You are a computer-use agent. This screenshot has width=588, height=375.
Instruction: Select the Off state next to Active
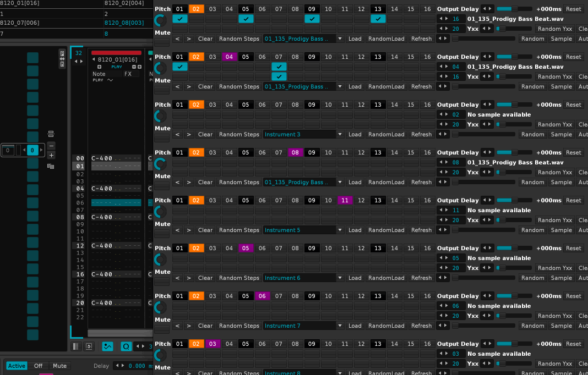(x=38, y=366)
